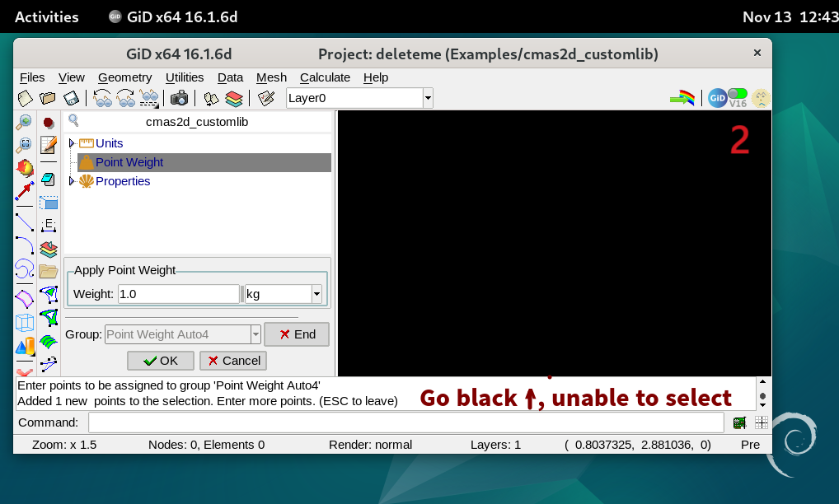Click the green striped surface icon

49,341
